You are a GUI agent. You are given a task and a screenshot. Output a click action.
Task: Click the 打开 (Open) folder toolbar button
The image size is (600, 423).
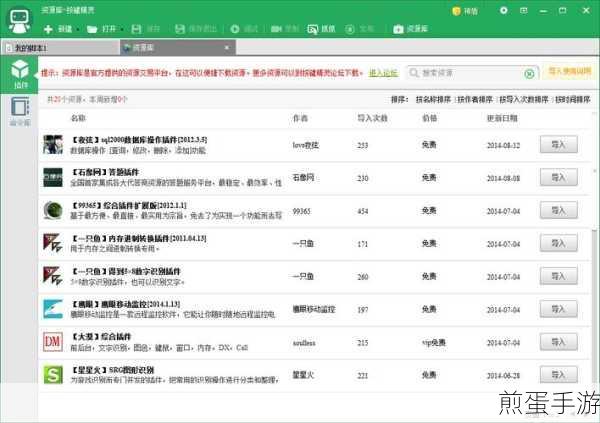coord(101,29)
